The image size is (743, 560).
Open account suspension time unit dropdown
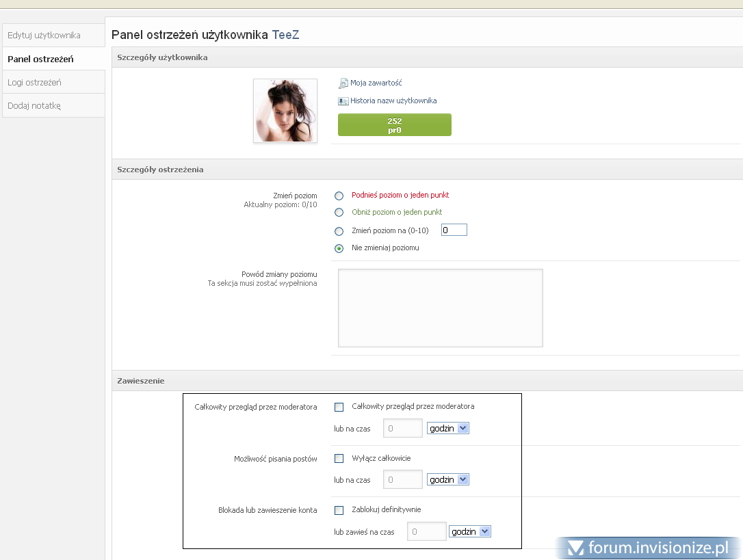point(470,532)
